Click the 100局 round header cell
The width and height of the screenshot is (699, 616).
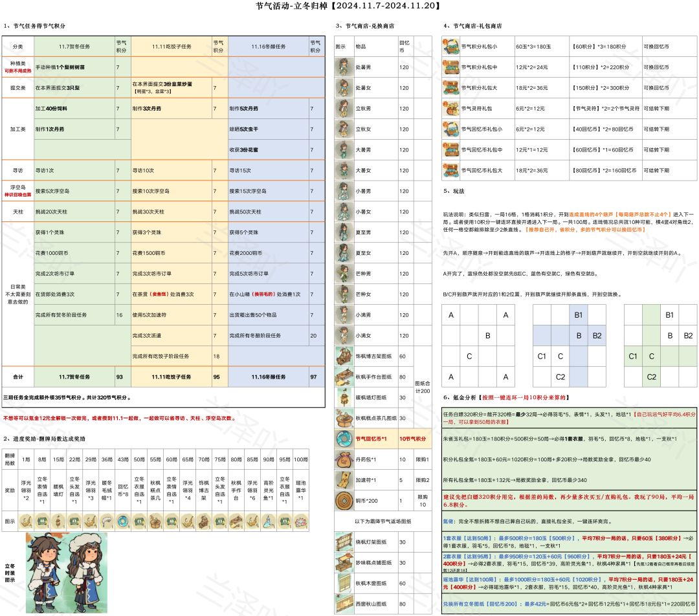pyautogui.click(x=301, y=459)
